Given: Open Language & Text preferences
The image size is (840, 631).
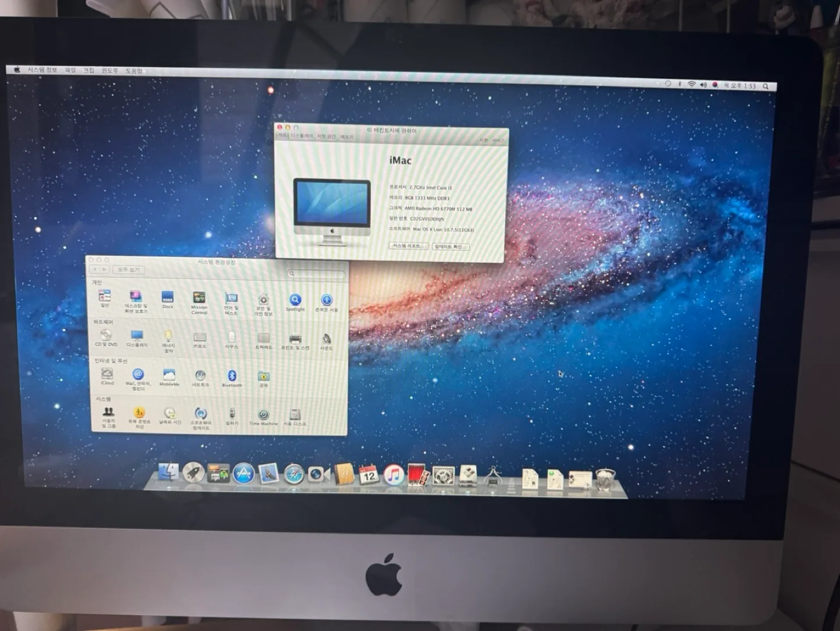Looking at the screenshot, I should tap(231, 304).
